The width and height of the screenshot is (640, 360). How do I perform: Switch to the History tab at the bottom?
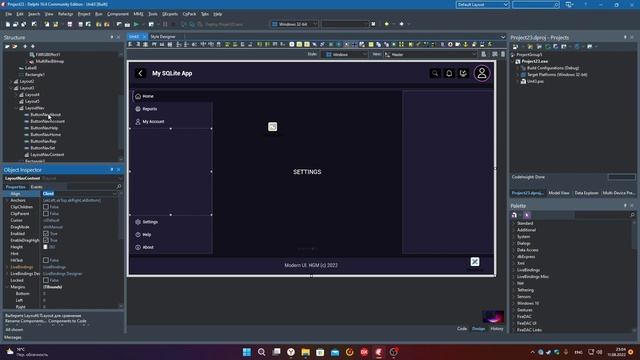[497, 329]
